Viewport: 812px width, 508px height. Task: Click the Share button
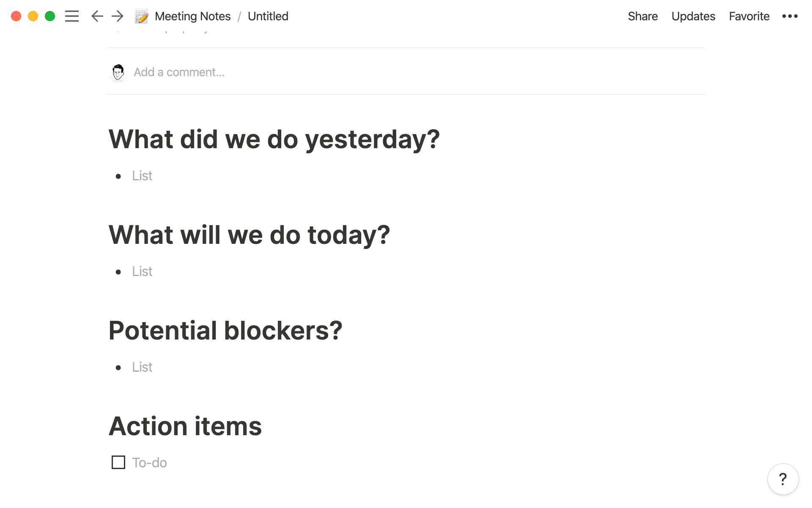pyautogui.click(x=643, y=16)
